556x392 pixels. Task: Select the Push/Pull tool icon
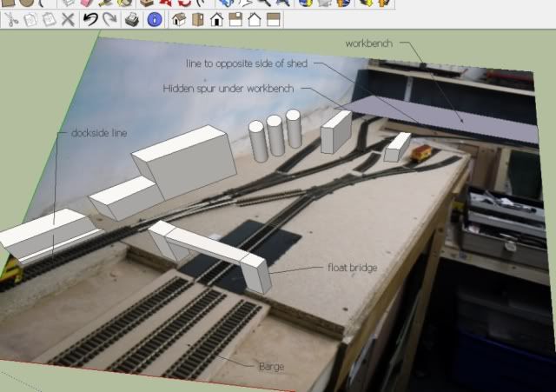point(147,3)
